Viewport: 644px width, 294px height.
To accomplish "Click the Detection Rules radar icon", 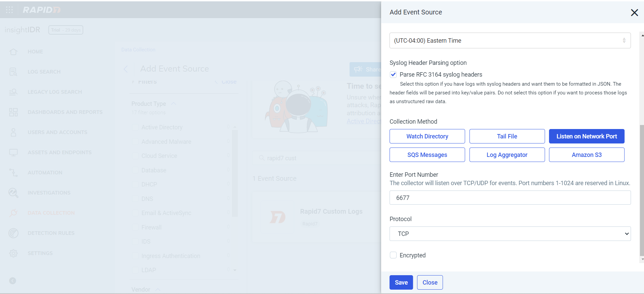I will click(13, 233).
